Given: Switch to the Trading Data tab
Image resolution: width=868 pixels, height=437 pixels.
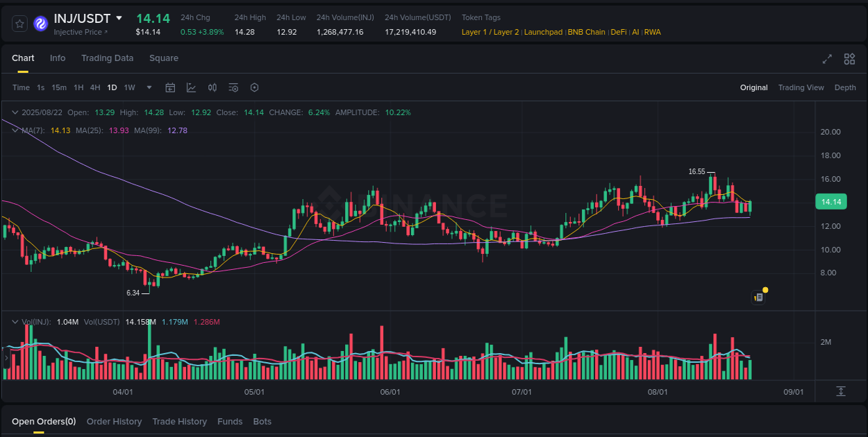Looking at the screenshot, I should [107, 58].
